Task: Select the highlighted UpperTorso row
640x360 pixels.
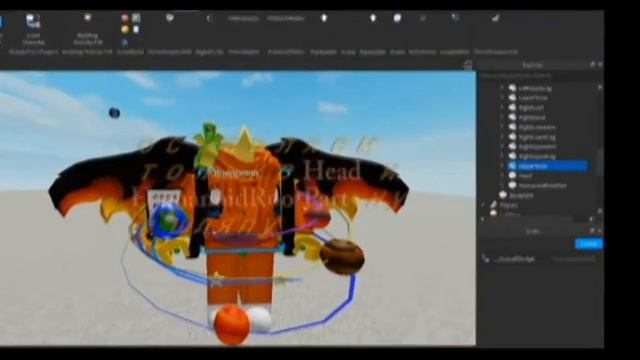Action: click(x=547, y=166)
